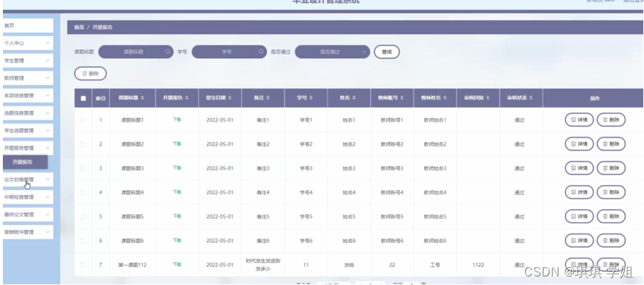Download 开题报告 for 课题标题5
The image size is (644, 285).
point(177,216)
